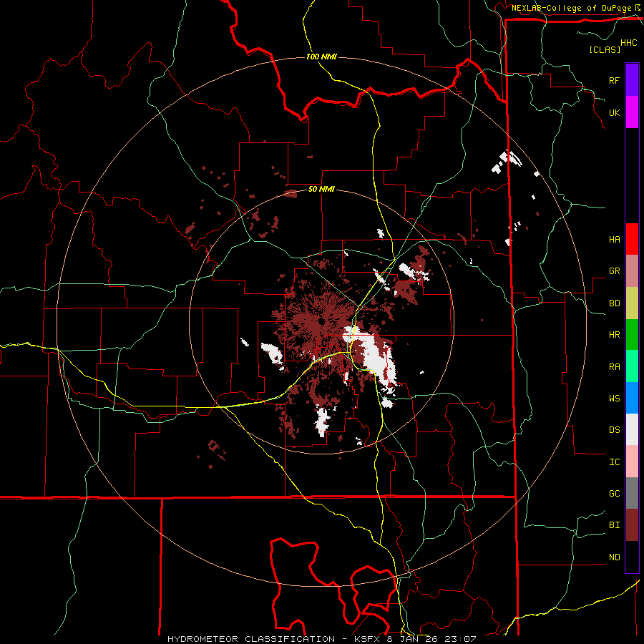Click the RF purple legend swatch
The width and height of the screenshot is (644, 644).
point(632,80)
